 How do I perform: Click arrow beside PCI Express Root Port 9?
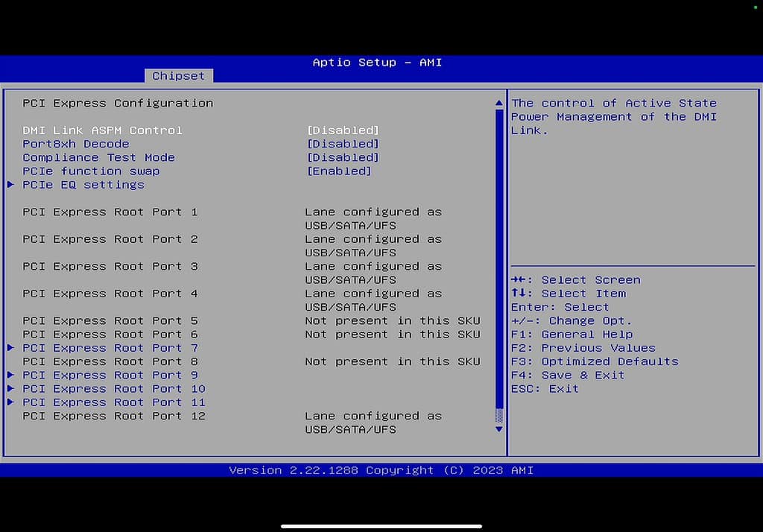(10, 375)
